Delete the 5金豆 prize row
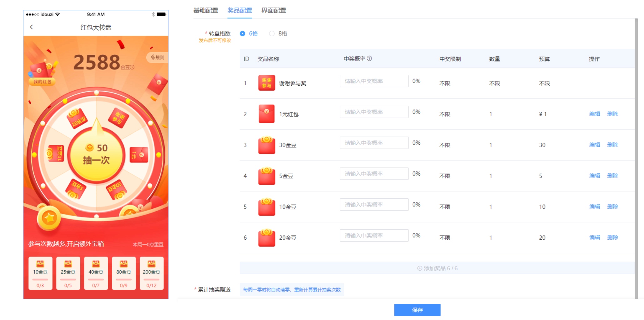The image size is (644, 320). pos(613,176)
